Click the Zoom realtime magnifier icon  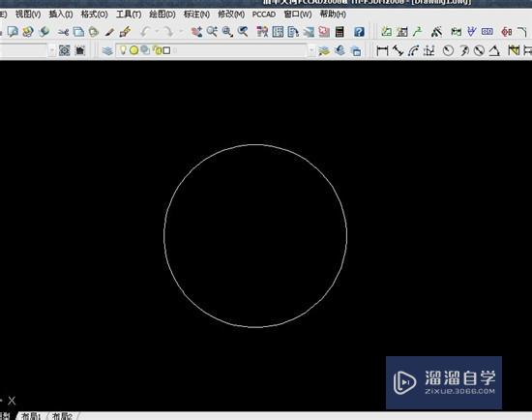[212, 32]
